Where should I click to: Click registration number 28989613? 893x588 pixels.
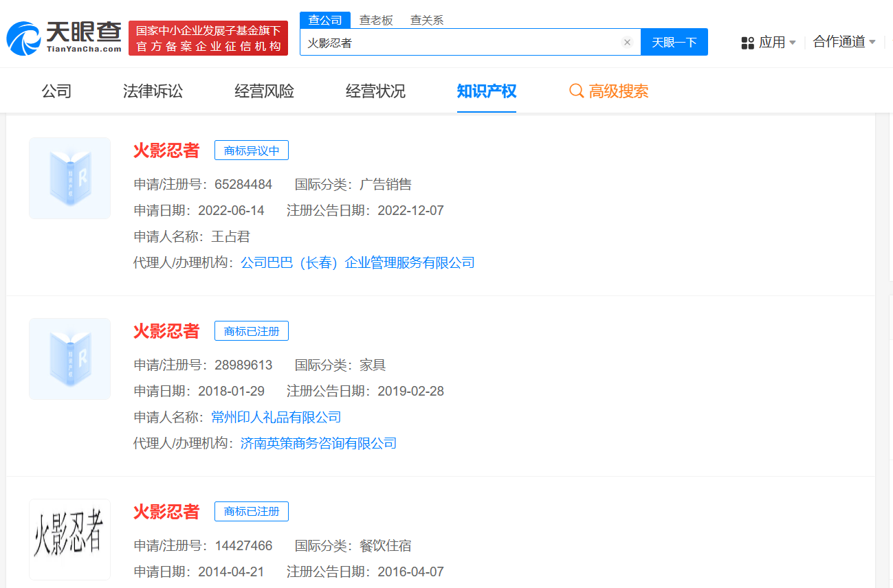tap(243, 365)
